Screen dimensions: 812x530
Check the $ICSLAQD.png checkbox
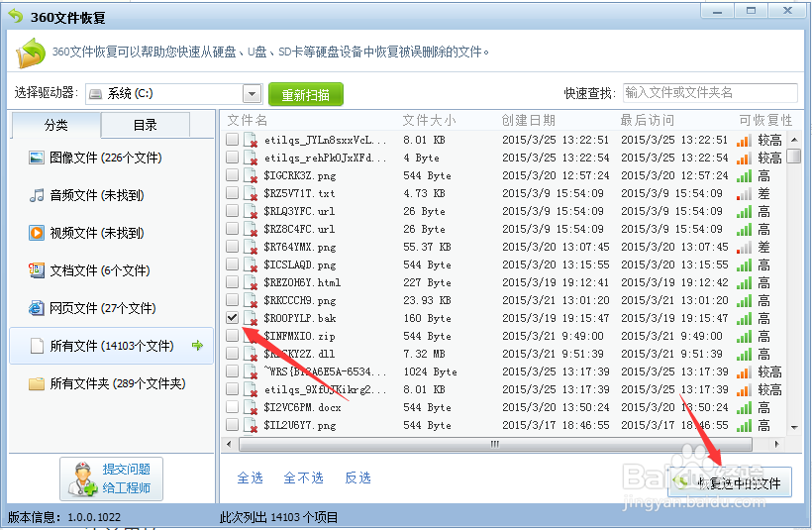point(232,265)
